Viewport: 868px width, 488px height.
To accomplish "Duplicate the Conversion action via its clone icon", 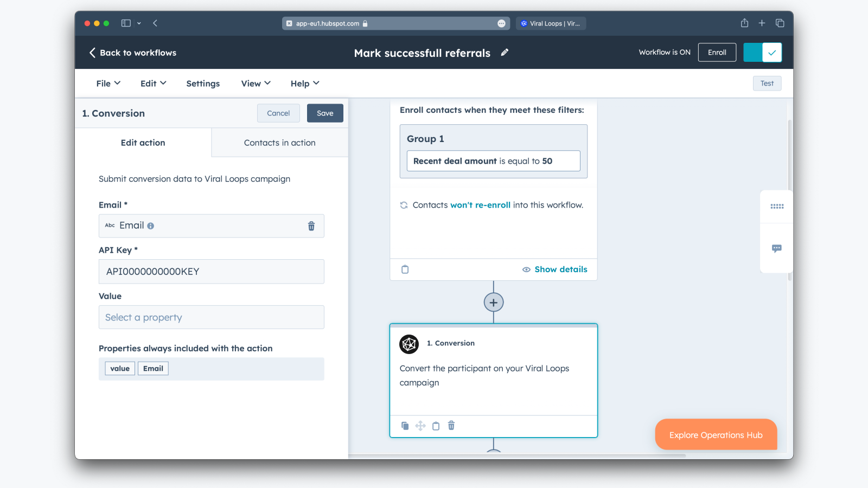I will (x=405, y=426).
